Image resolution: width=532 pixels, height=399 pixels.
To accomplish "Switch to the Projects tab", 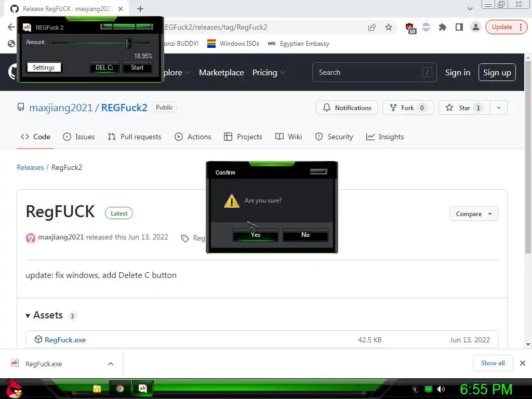I will coord(243,137).
